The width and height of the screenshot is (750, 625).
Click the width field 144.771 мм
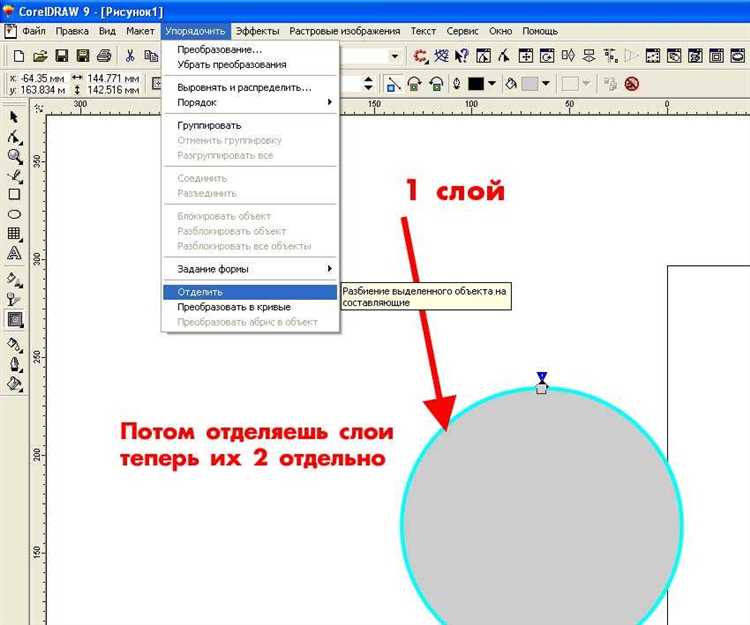tap(113, 78)
